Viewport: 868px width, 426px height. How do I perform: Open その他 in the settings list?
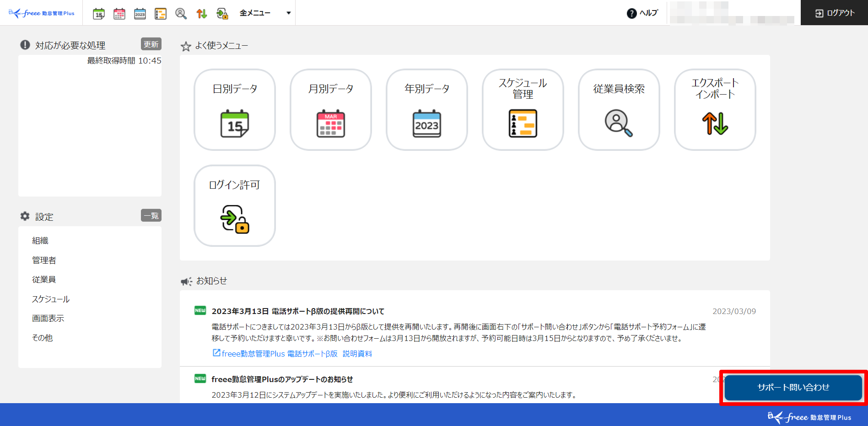tap(42, 337)
